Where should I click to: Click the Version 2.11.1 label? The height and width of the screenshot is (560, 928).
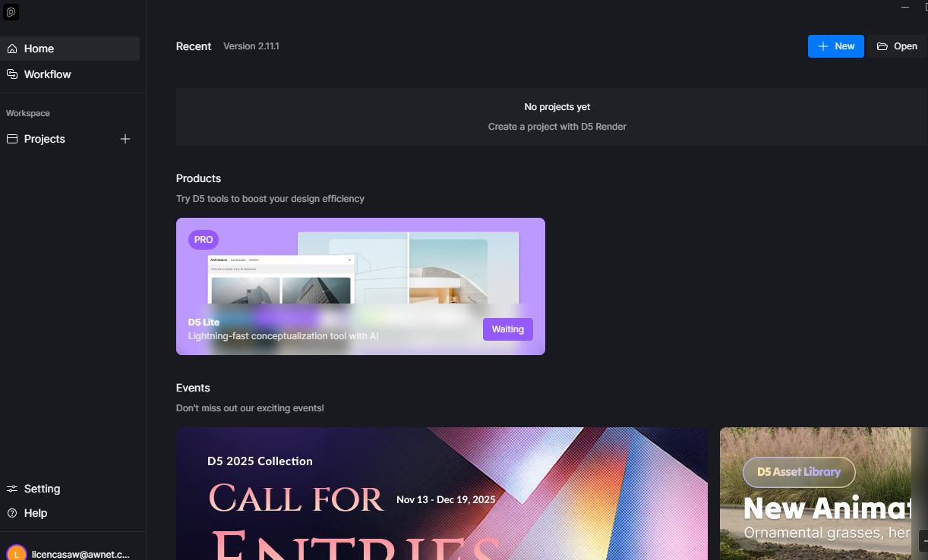(x=251, y=46)
